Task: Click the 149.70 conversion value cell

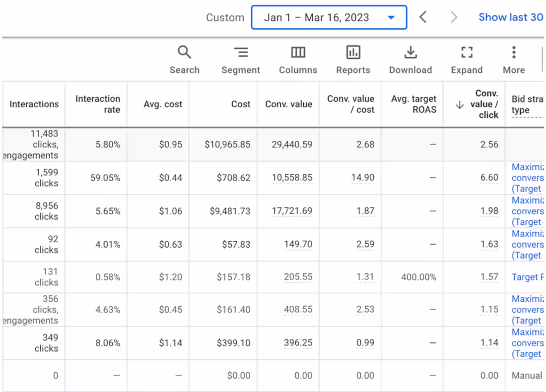Action: point(298,245)
